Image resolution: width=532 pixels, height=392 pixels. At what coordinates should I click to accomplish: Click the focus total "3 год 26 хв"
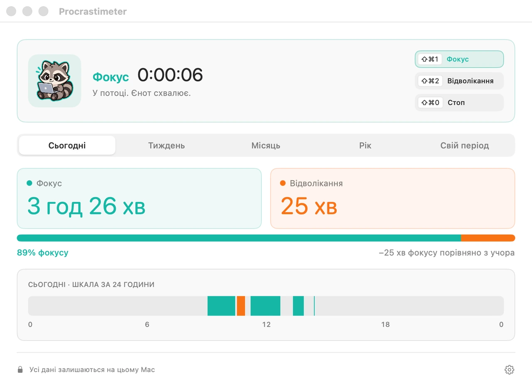[86, 206]
